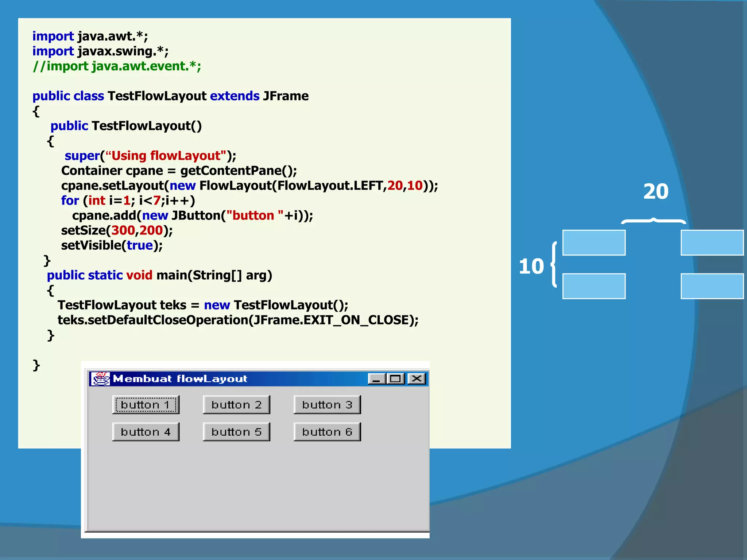Click the "20" horizontal gap label
This screenshot has width=747, height=560.
655,191
